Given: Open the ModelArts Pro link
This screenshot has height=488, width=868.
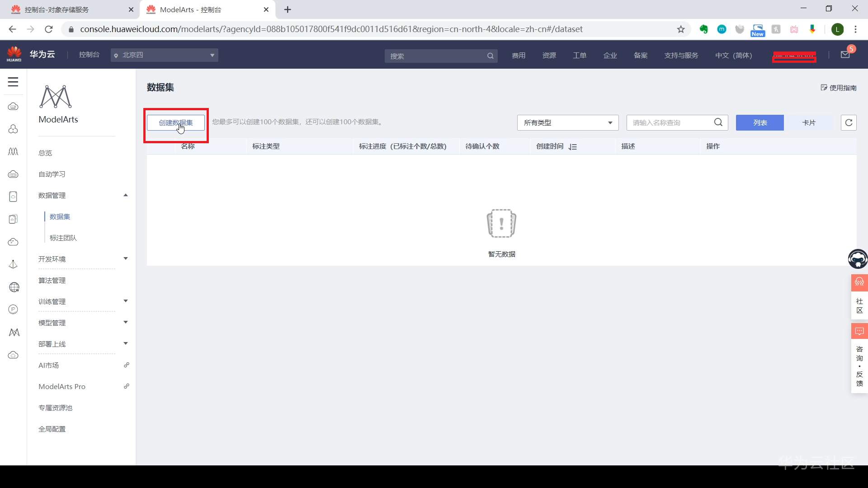Looking at the screenshot, I should coord(62,386).
